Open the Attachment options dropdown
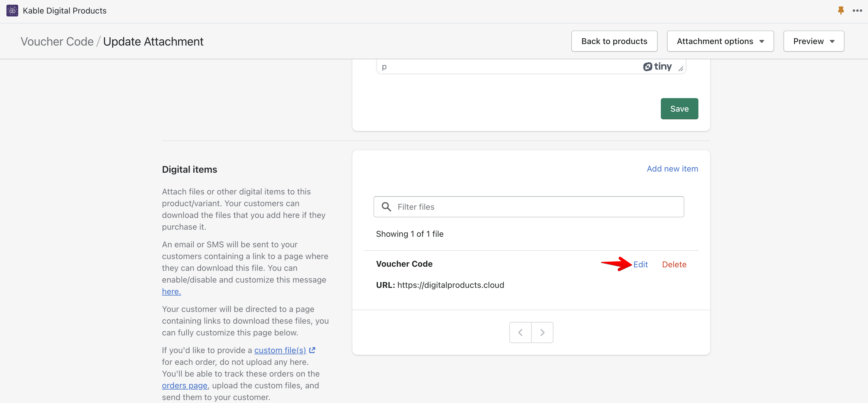Viewport: 868px width, 403px height. click(x=720, y=41)
